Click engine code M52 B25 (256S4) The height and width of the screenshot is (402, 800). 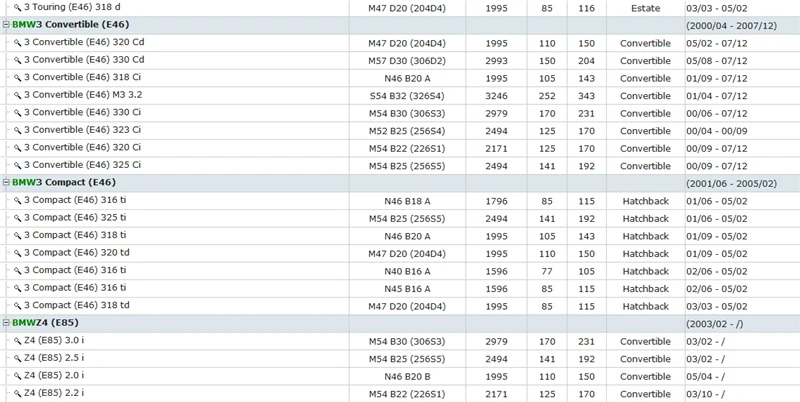(407, 131)
